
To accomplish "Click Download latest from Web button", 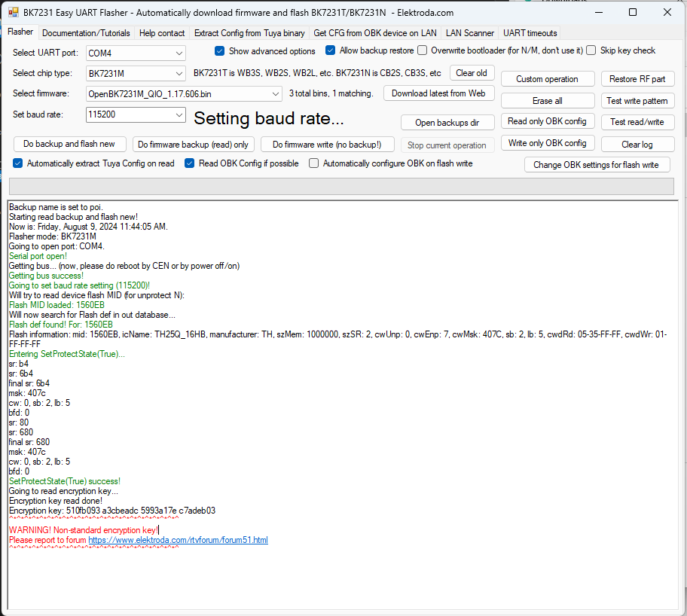I will (x=438, y=93).
